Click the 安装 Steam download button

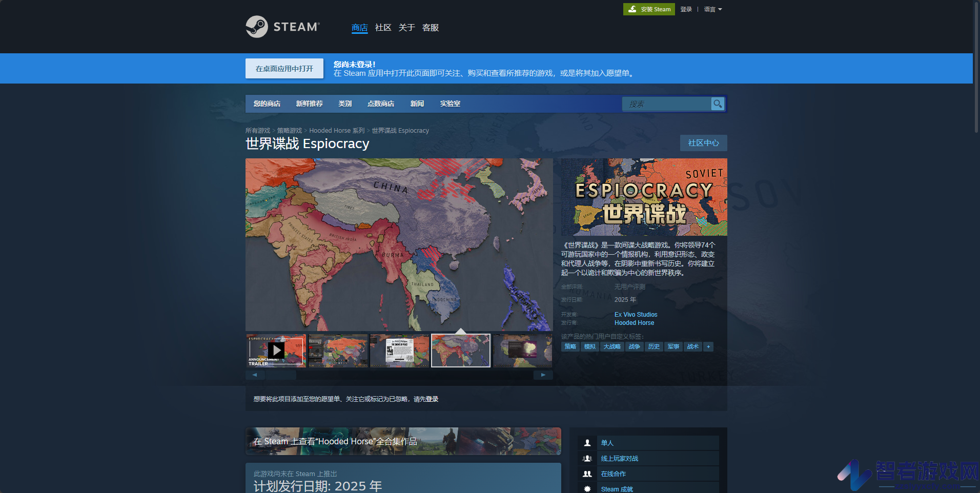pos(649,9)
